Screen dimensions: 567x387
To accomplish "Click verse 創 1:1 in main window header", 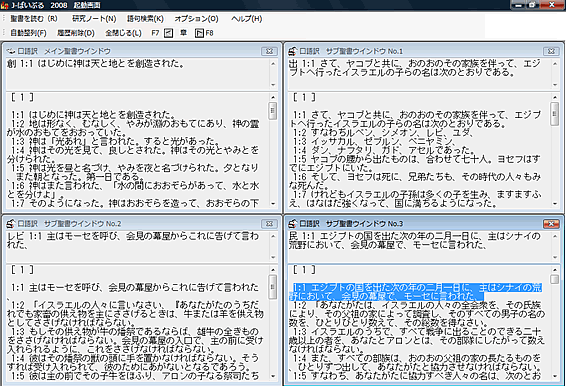I will click(96, 64).
